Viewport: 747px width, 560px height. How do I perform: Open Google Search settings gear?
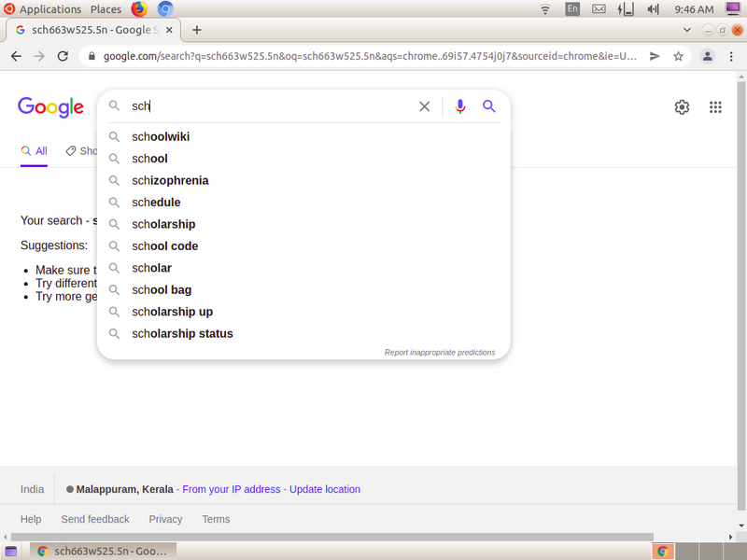click(x=682, y=107)
